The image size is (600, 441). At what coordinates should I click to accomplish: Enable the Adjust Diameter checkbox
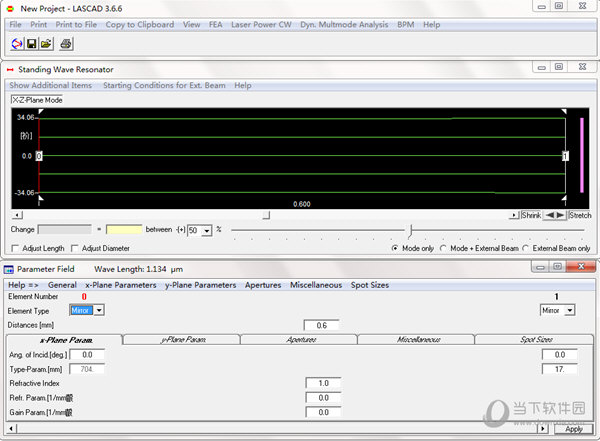75,248
